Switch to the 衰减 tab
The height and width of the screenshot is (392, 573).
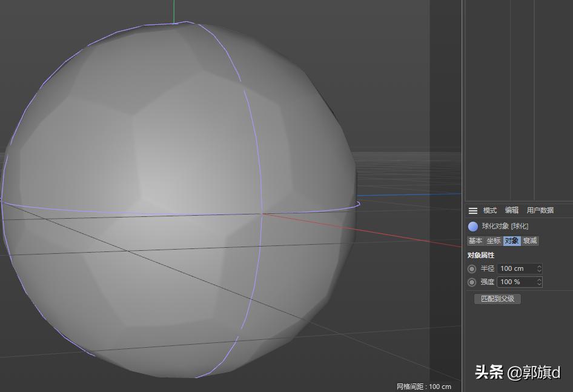coord(529,241)
